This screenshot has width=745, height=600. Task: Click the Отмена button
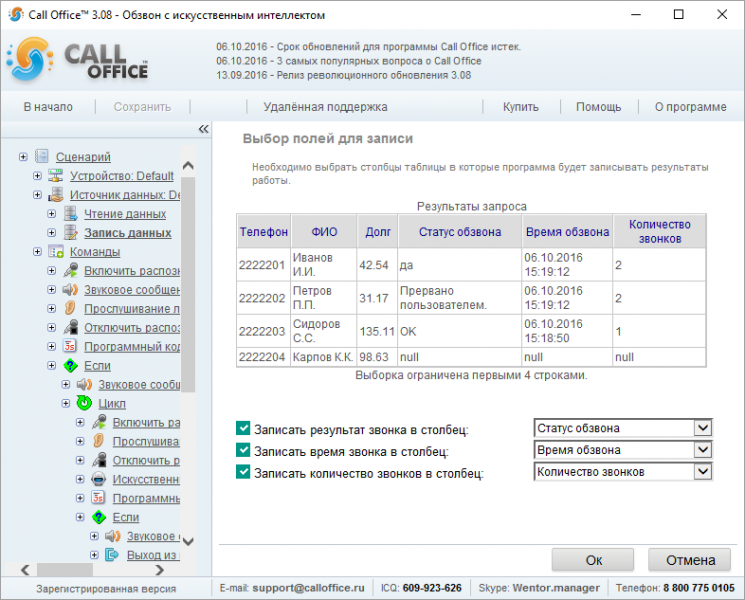click(690, 560)
